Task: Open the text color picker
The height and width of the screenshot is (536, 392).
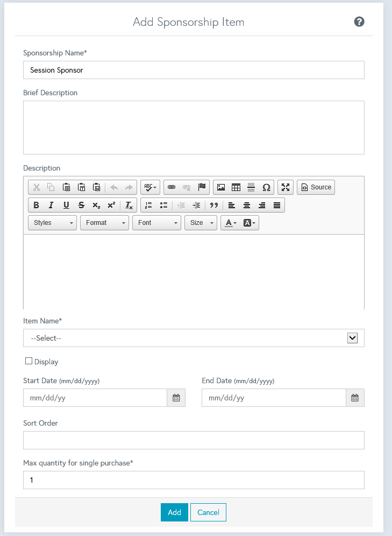Action: (230, 223)
